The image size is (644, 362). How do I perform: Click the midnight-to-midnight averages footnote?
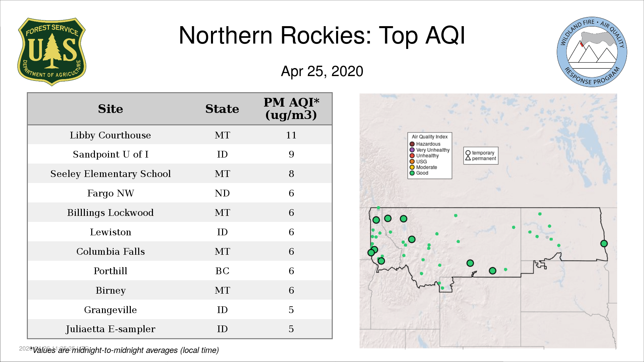click(124, 350)
